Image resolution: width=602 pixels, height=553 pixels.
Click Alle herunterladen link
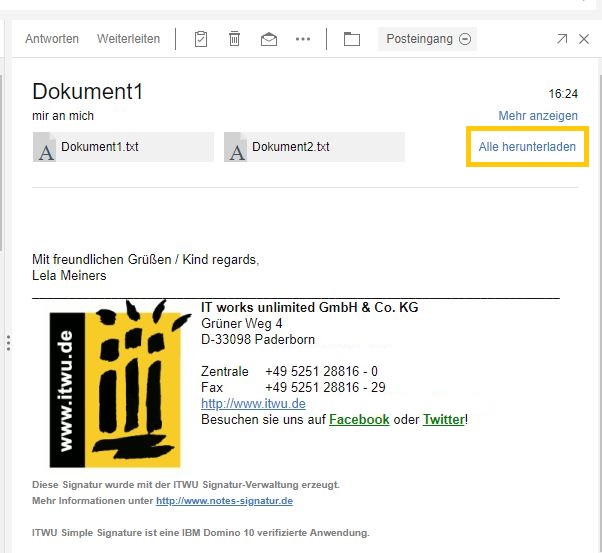point(527,147)
